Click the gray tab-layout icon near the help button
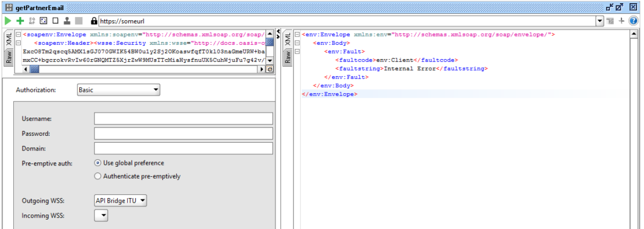 click(610, 21)
